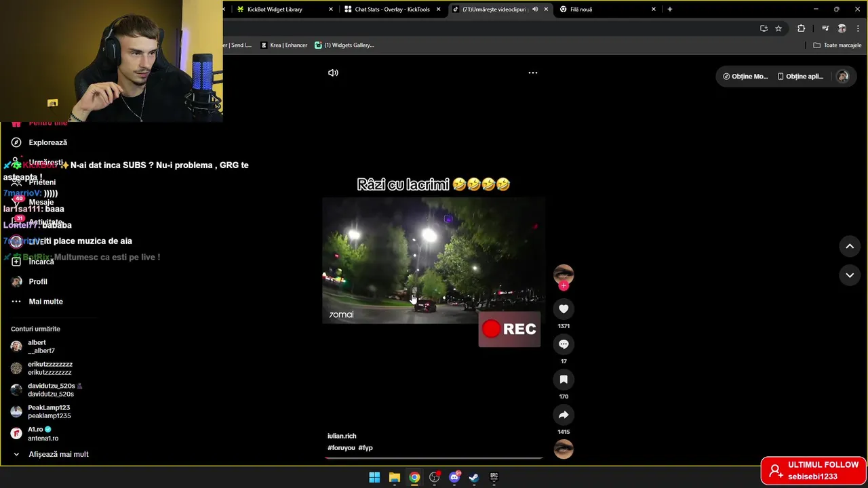Open iulian.rich creator name link
The image size is (868, 488).
[x=342, y=436]
